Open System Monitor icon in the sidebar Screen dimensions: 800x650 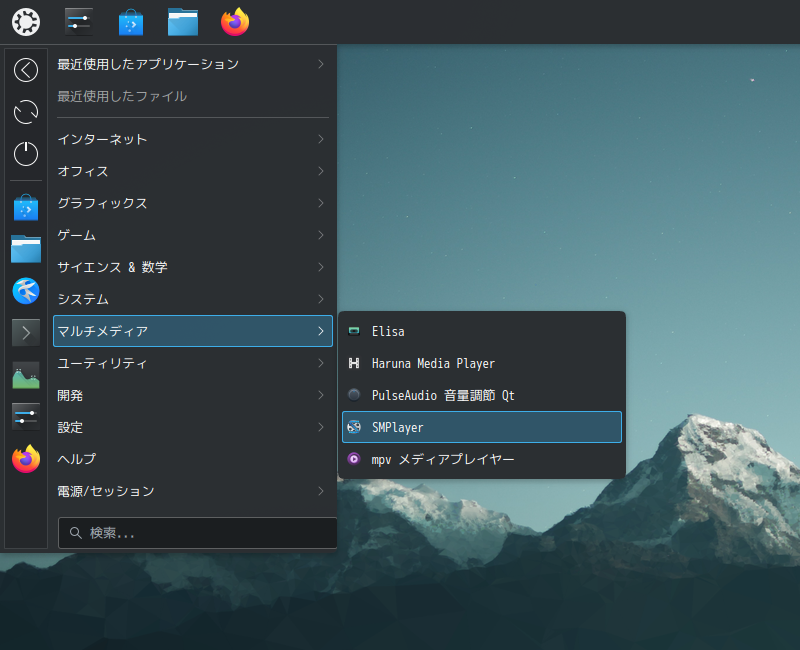tap(26, 375)
